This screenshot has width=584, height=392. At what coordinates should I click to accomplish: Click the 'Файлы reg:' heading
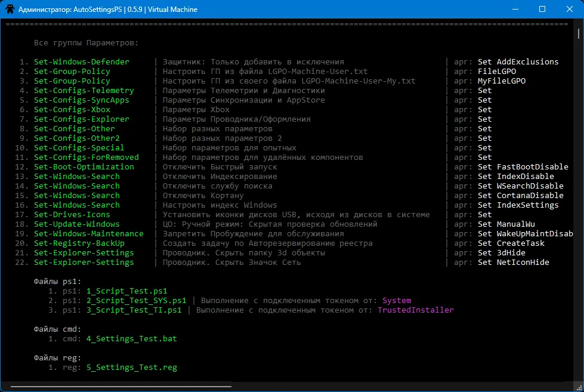click(57, 358)
